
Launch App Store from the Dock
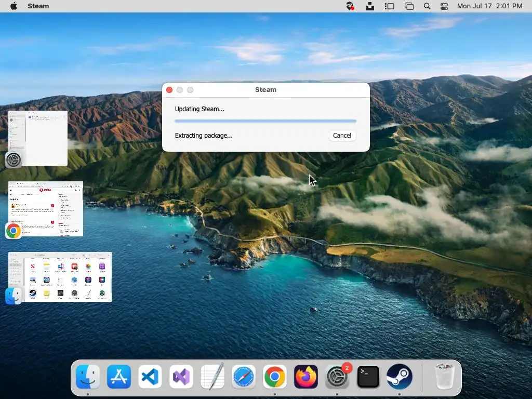[119, 377]
